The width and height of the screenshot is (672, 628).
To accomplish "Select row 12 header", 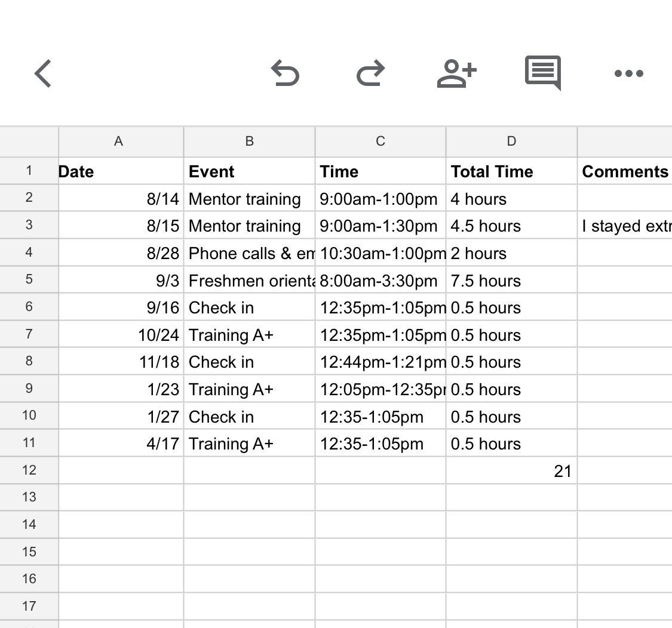I will tap(29, 470).
